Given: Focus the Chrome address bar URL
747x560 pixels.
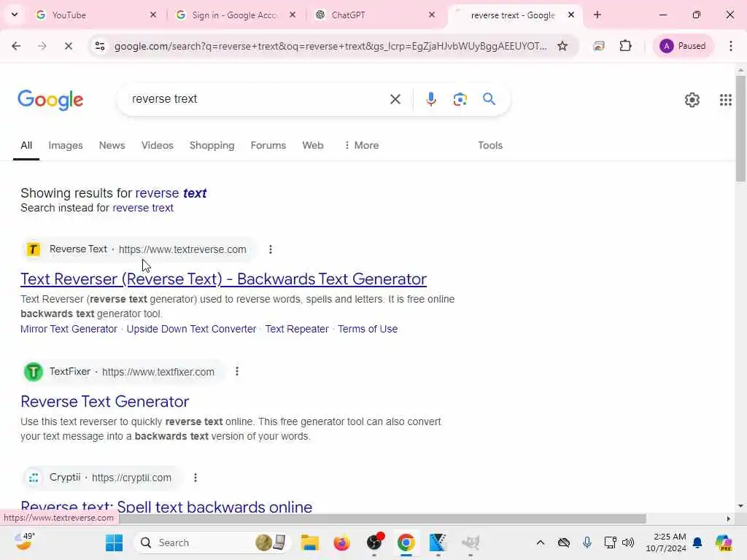Looking at the screenshot, I should (x=330, y=46).
